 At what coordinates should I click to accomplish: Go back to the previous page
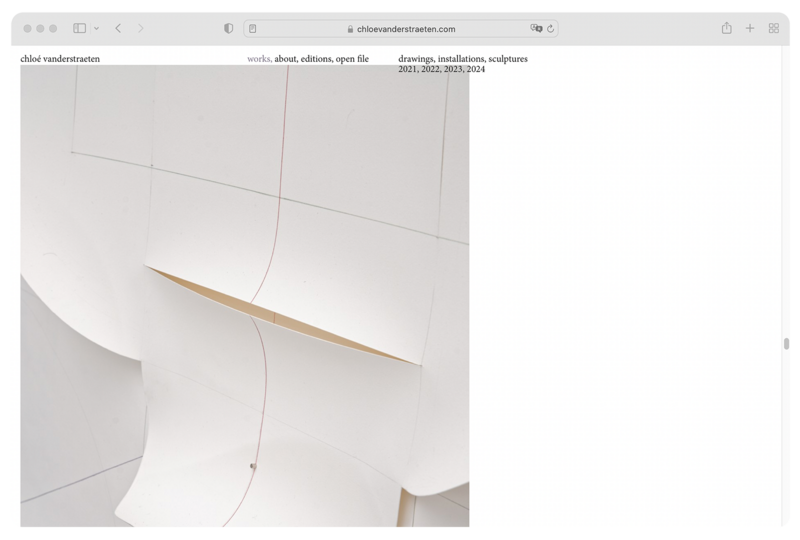pos(118,29)
